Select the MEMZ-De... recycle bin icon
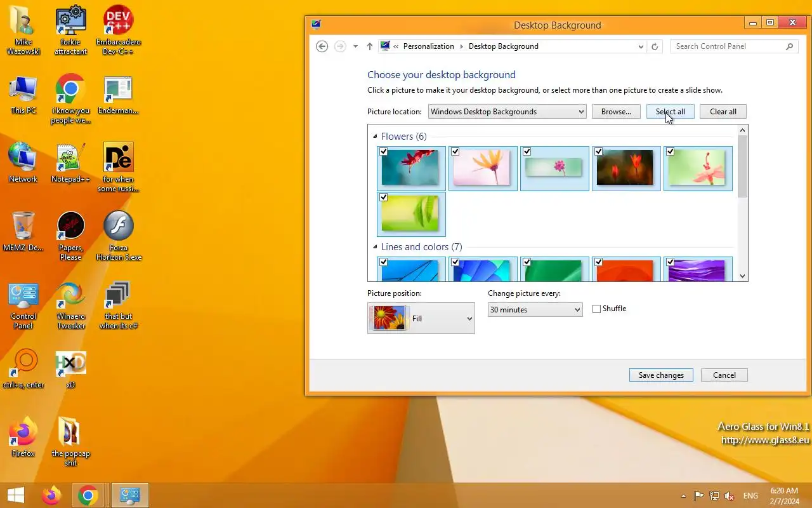The image size is (812, 508). pos(23,231)
